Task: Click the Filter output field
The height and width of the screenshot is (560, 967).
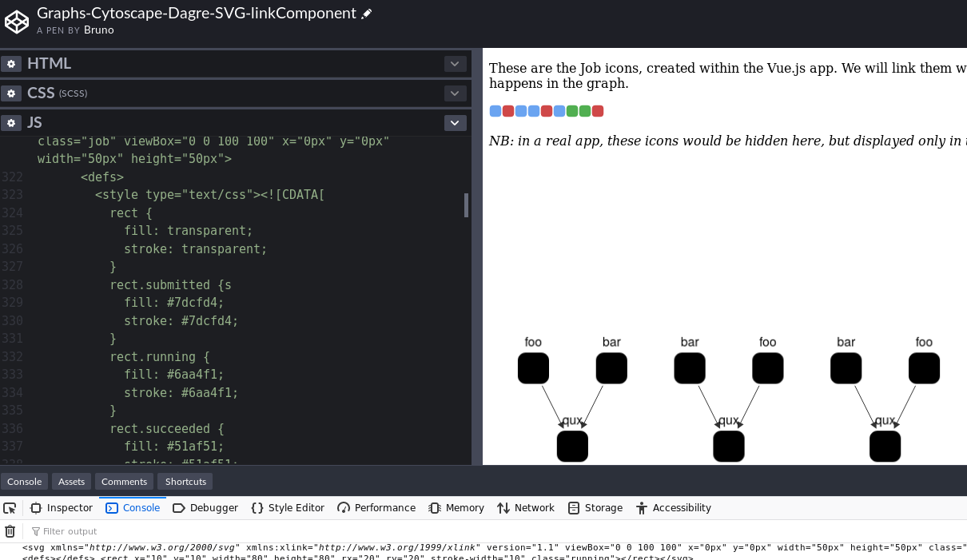Action: tap(70, 531)
